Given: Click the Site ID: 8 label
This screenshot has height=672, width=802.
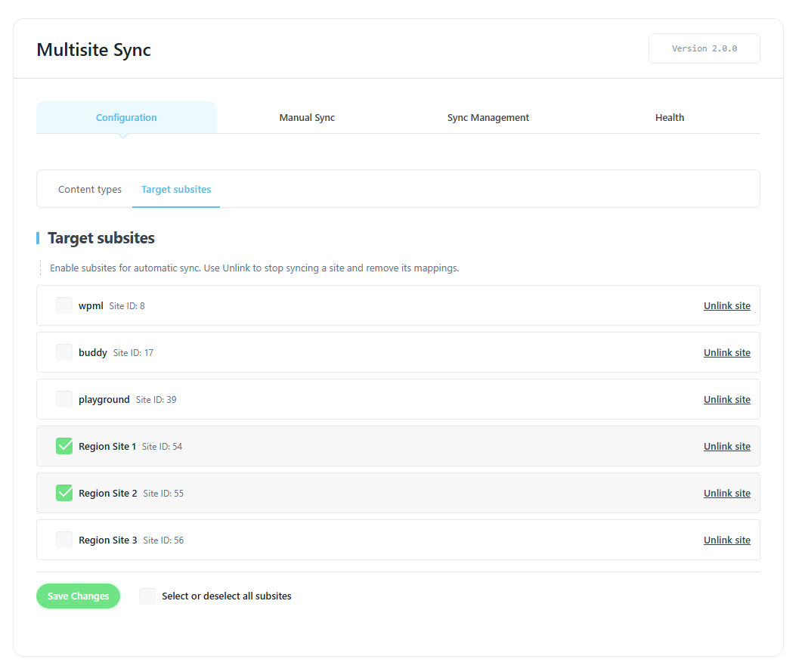Looking at the screenshot, I should pyautogui.click(x=127, y=306).
